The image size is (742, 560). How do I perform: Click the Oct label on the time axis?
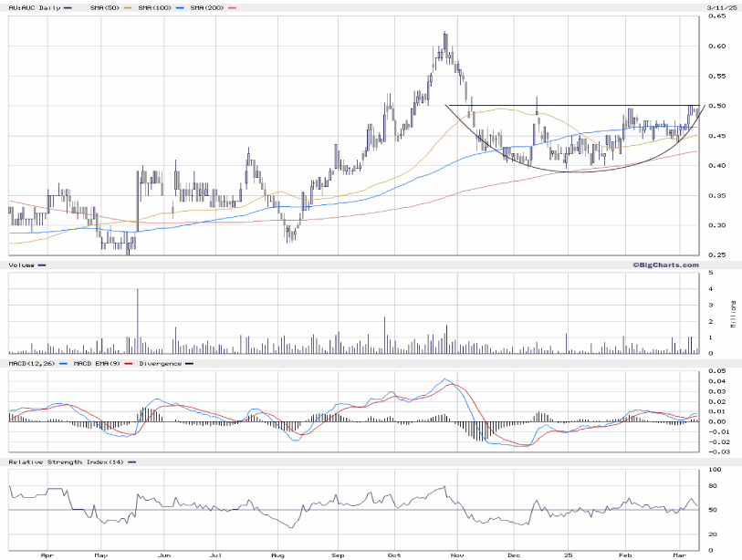coord(394,554)
